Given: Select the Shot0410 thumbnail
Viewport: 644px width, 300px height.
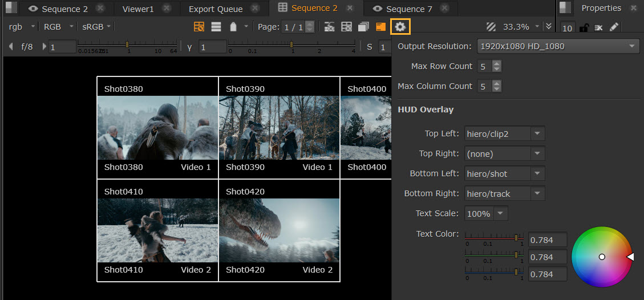Looking at the screenshot, I should [157, 230].
